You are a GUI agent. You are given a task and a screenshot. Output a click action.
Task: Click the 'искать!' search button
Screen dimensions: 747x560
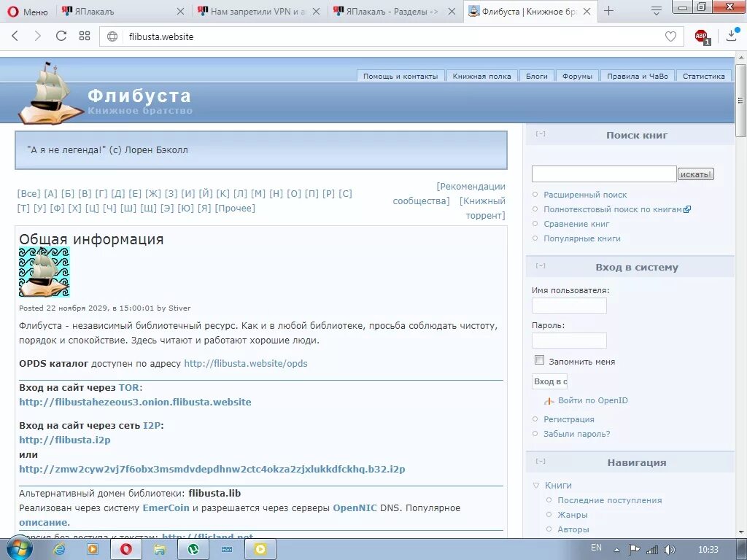click(695, 174)
